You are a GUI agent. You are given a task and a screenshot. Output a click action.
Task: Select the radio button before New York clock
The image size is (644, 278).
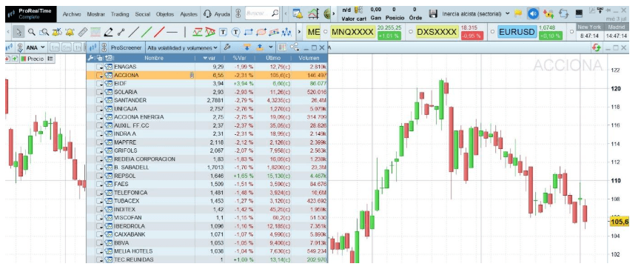[572, 32]
